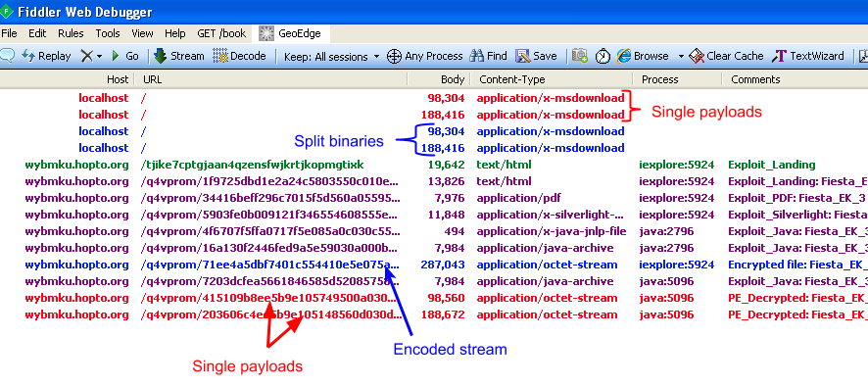Image resolution: width=868 pixels, height=386 pixels.
Task: Click the 494 body size cell
Action: point(454,231)
